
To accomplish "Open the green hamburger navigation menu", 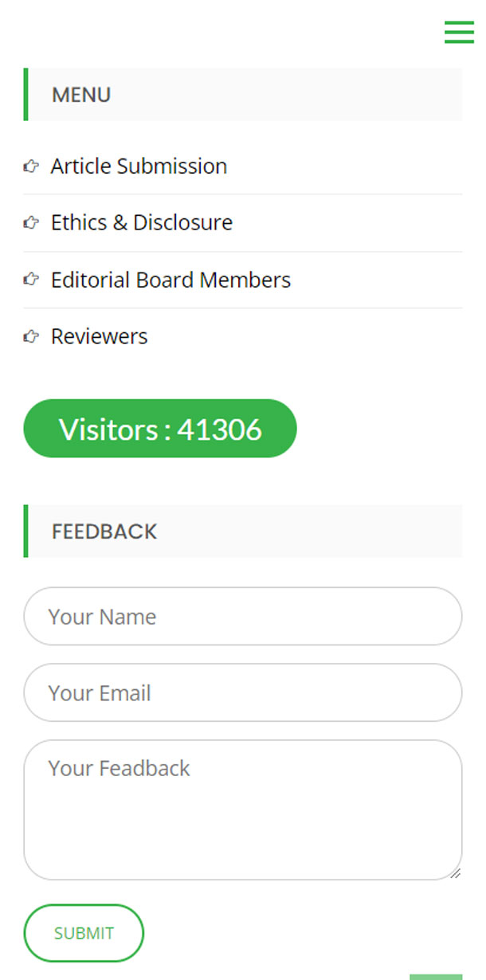I will coord(459,32).
